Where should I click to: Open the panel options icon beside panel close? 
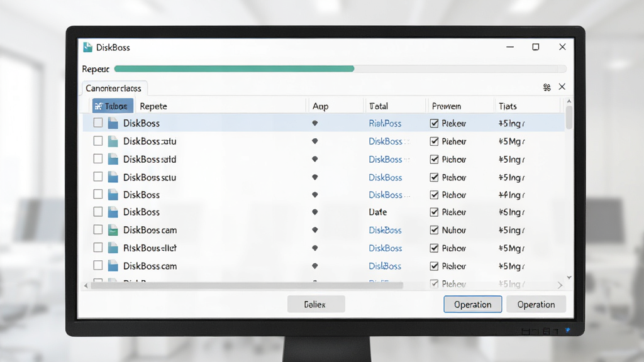[x=547, y=87]
